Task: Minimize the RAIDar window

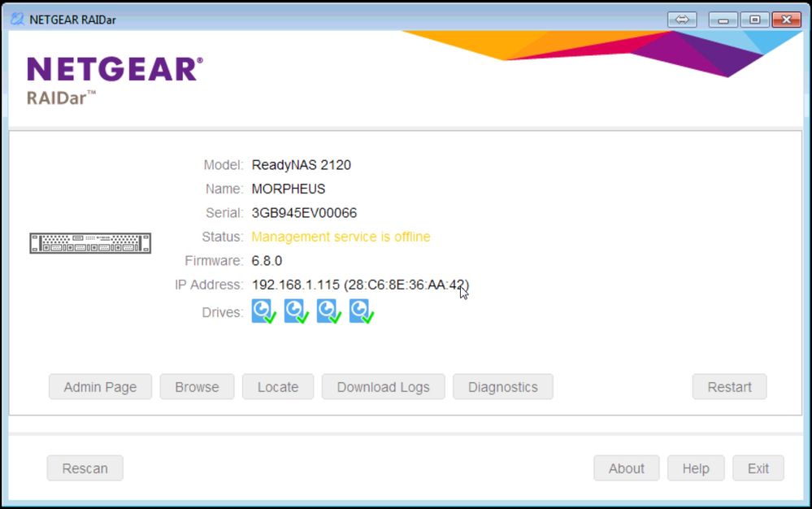Action: point(723,20)
